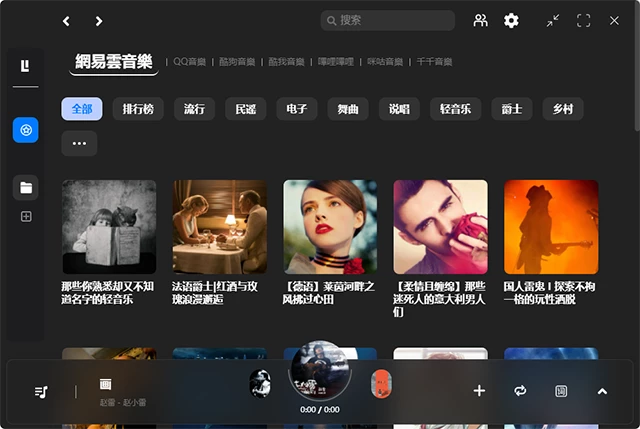Viewport: 640px width, 429px height.
Task: Select the 排行榜 category filter
Action: click(x=138, y=109)
